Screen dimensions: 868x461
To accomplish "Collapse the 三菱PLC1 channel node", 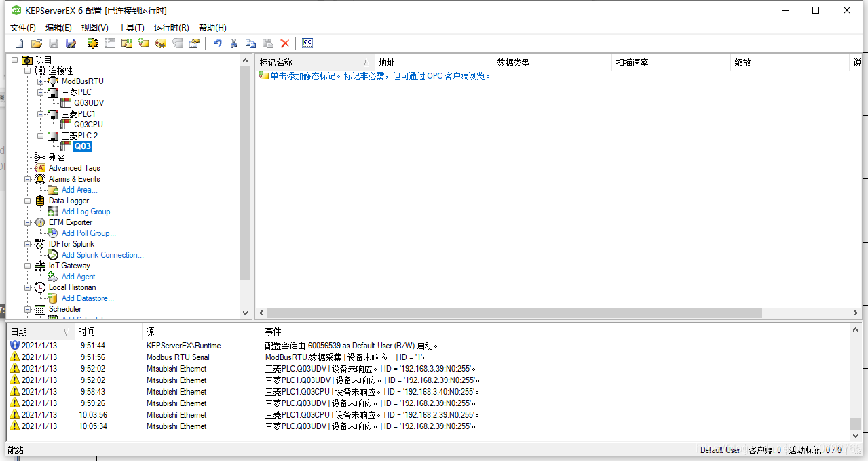I will coord(41,114).
